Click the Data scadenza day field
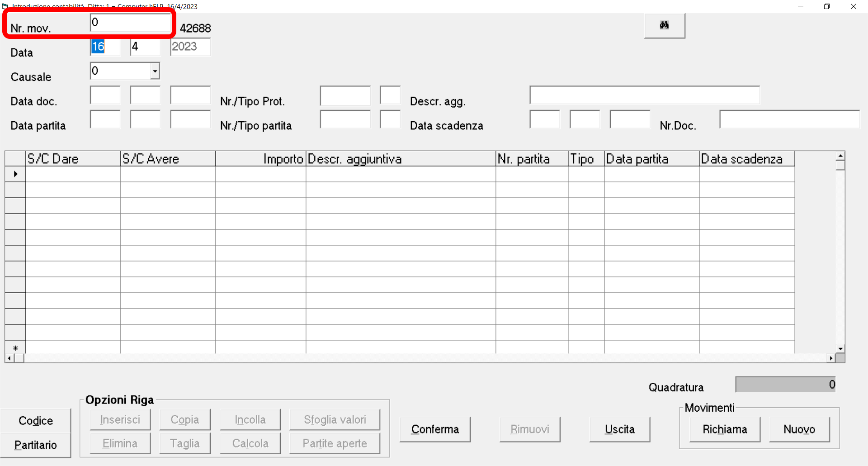 [x=545, y=119]
